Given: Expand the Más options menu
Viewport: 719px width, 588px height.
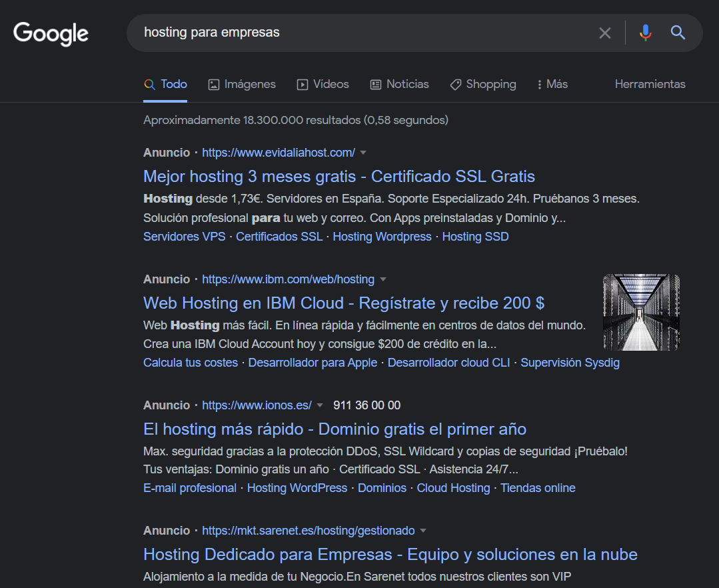Looking at the screenshot, I should tap(552, 84).
